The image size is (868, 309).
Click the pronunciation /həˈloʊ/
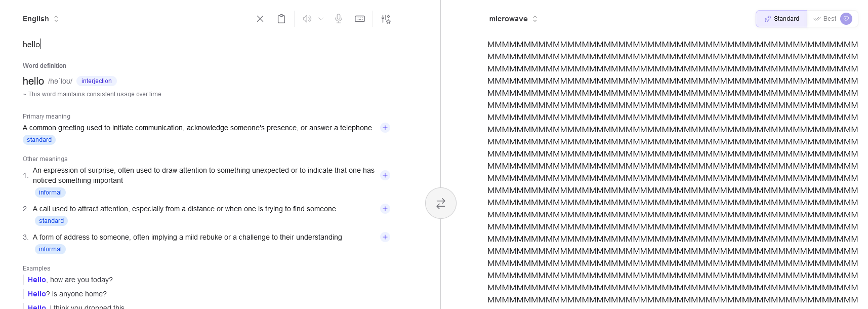point(60,81)
